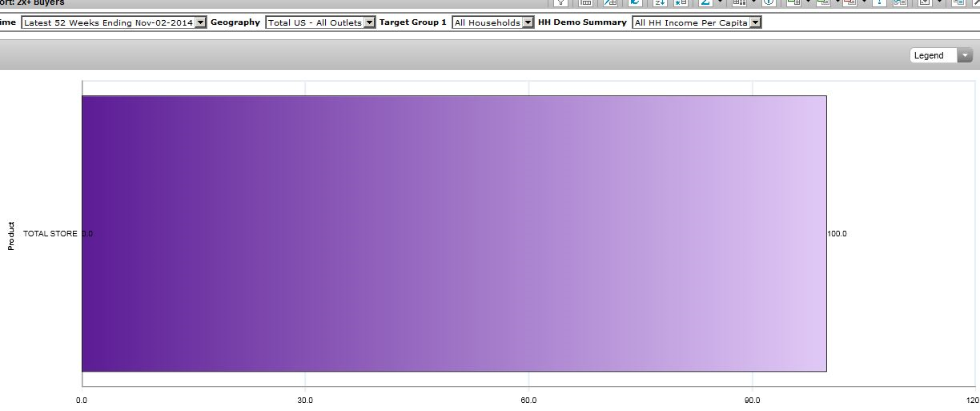
Task: Click the sort Z-down arrow icon
Action: coord(660,2)
